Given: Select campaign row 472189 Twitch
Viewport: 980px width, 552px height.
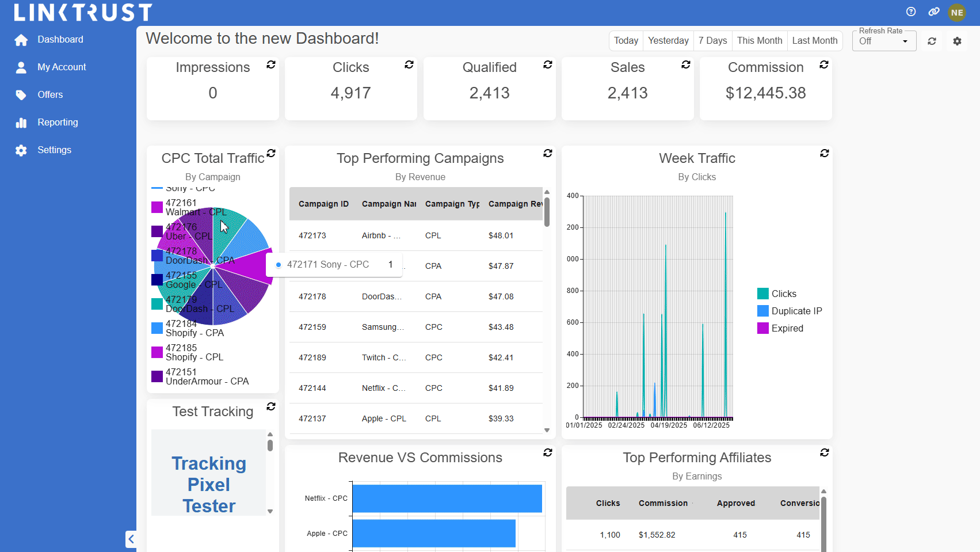Looking at the screenshot, I should click(416, 357).
